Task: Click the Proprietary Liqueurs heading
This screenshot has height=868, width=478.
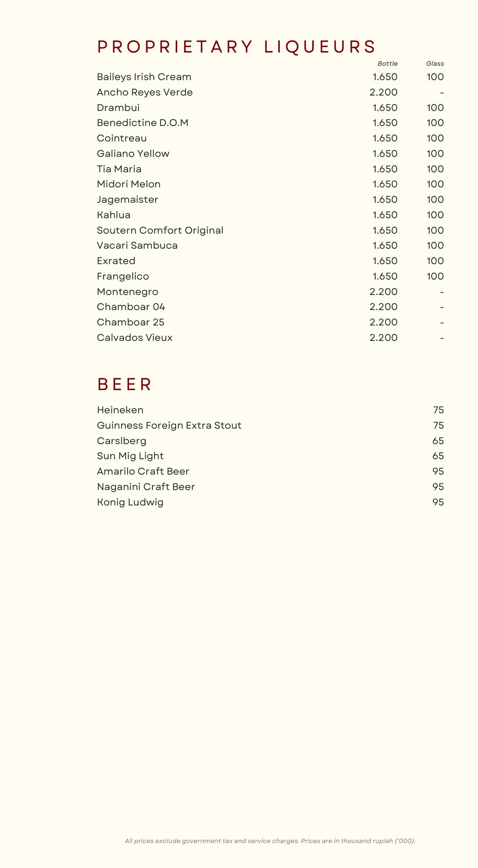Action: 236,47
